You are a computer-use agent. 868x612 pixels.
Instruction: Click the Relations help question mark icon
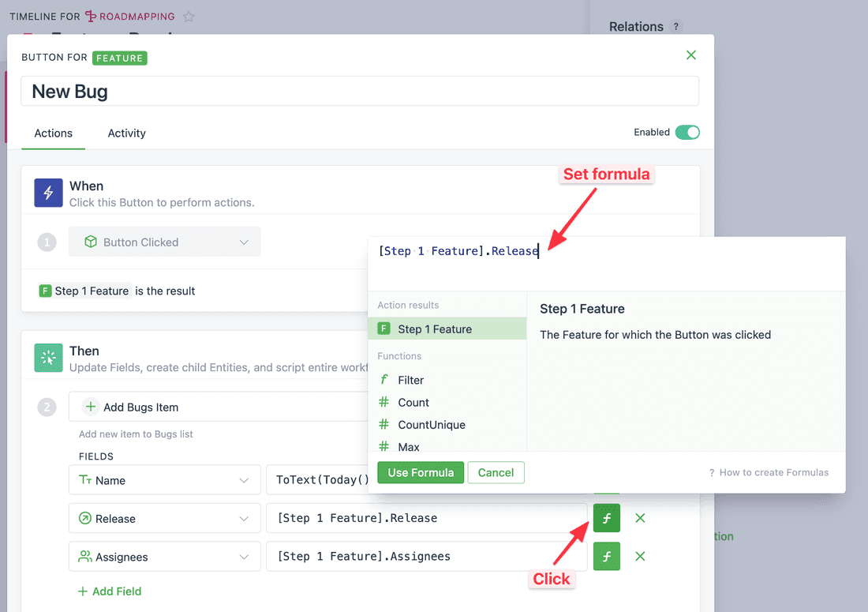pos(675,27)
